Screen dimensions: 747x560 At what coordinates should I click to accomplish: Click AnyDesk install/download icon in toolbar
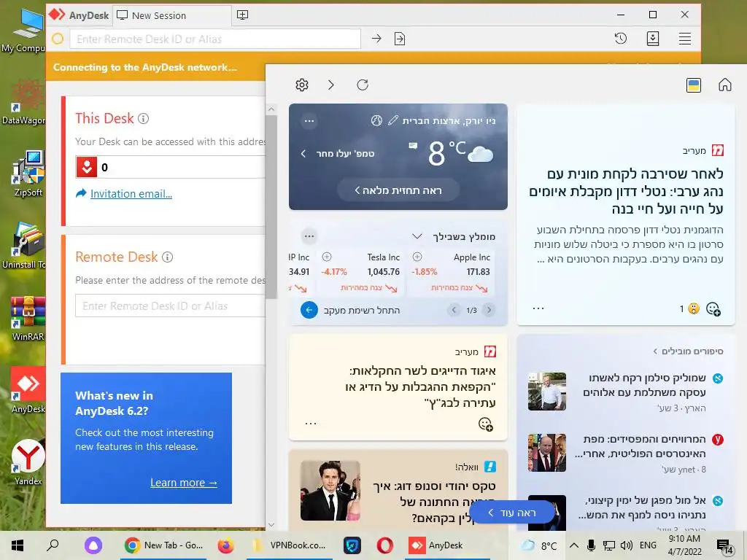(653, 39)
